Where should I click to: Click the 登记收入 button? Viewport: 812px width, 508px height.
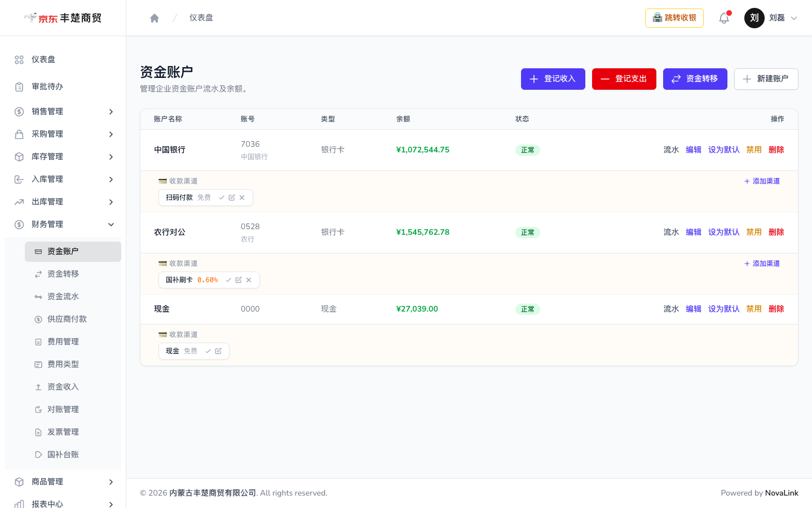tap(553, 79)
